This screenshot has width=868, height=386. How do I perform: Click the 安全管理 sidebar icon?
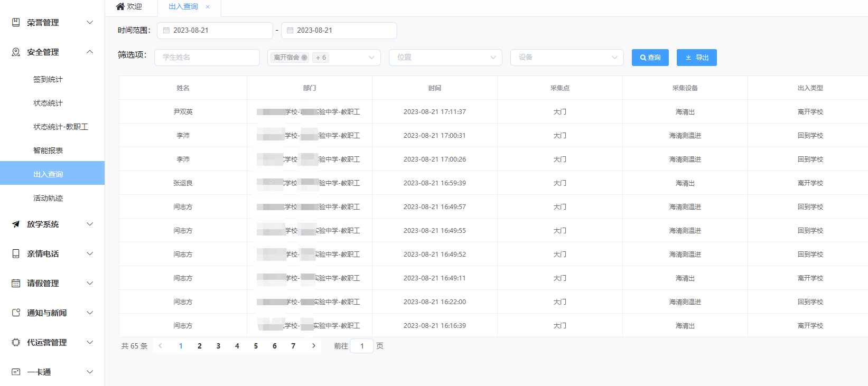point(16,52)
